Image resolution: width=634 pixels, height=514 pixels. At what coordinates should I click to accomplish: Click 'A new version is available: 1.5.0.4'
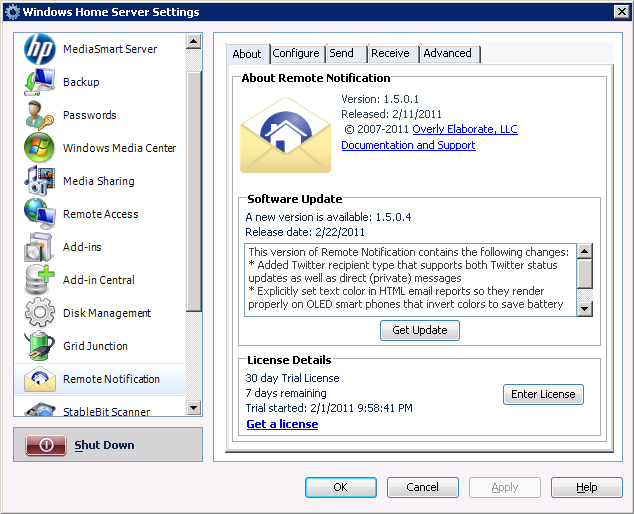(x=328, y=217)
